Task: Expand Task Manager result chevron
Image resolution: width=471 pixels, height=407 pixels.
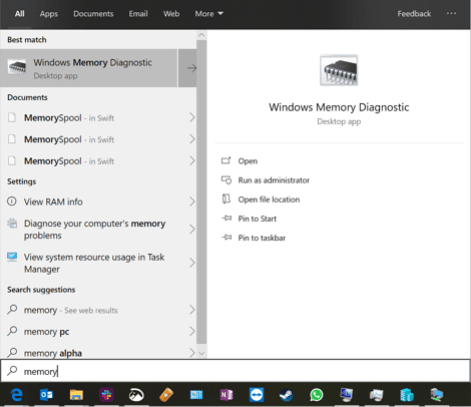Action: pos(192,263)
